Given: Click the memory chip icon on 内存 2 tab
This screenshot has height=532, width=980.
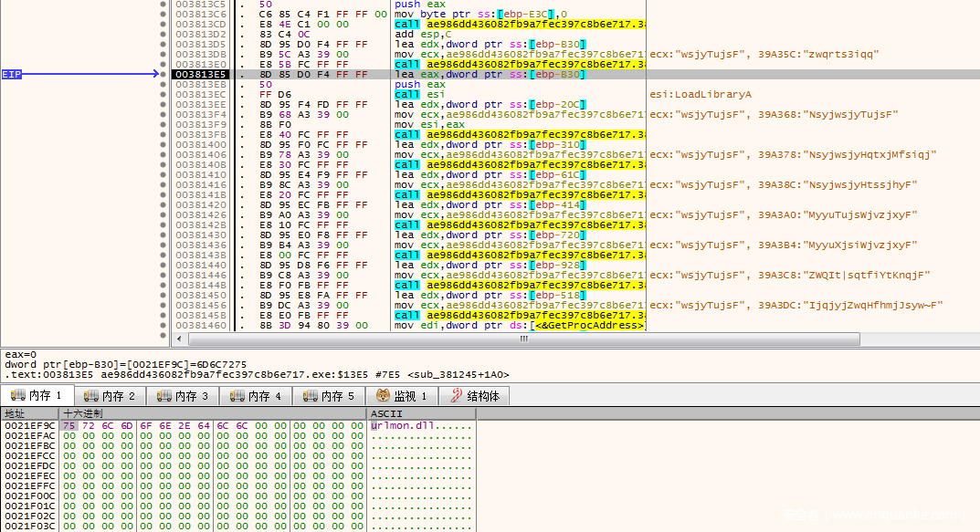Looking at the screenshot, I should coord(90,396).
